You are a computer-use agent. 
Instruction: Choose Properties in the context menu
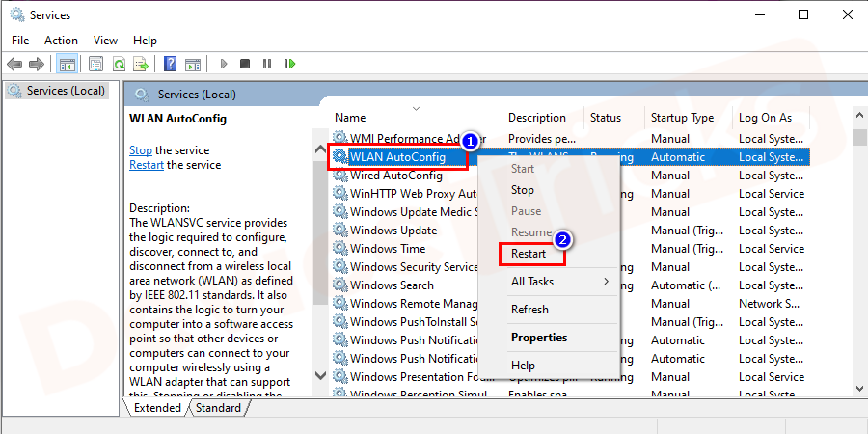pyautogui.click(x=548, y=338)
